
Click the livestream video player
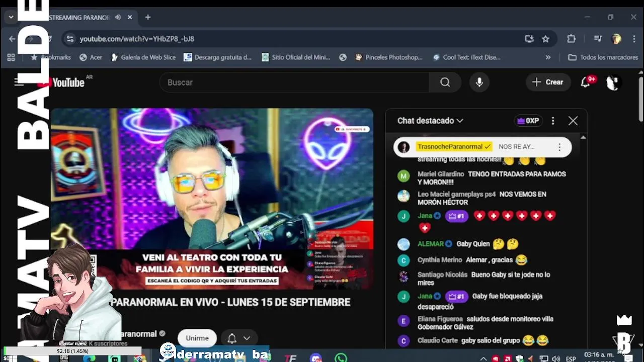212,199
